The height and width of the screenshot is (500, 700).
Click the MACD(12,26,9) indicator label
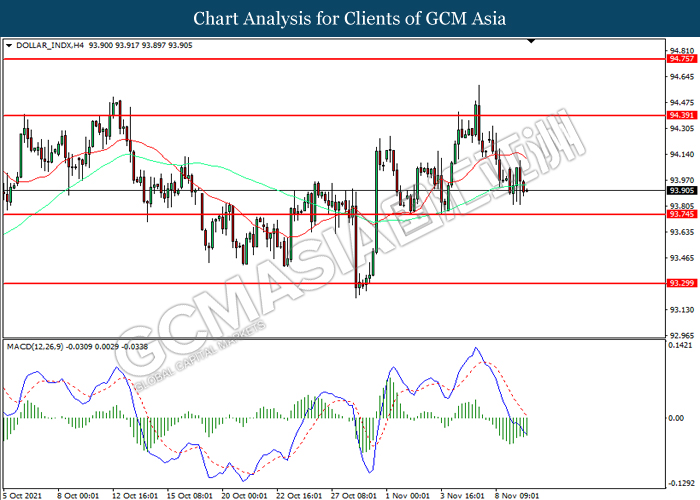click(35, 346)
